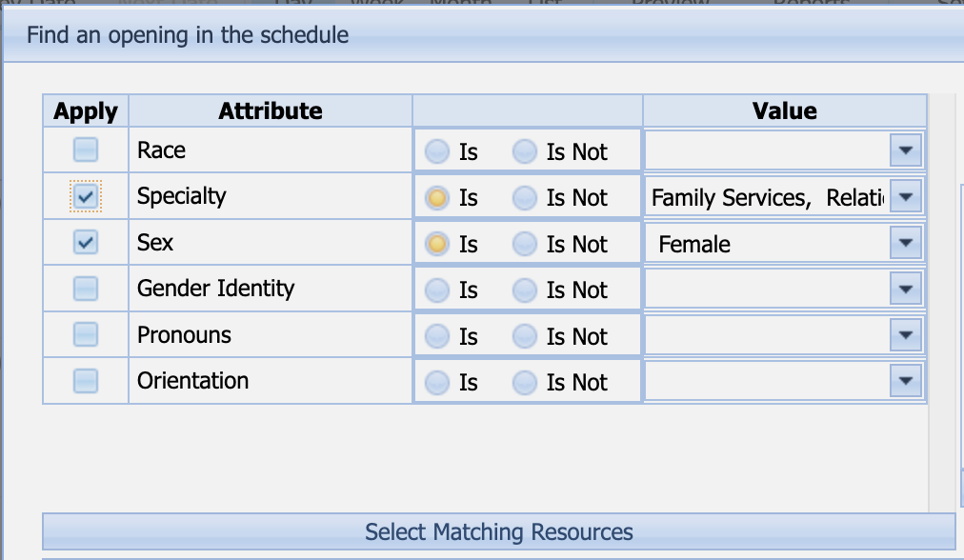Image resolution: width=964 pixels, height=560 pixels.
Task: Select 'Is' radio for Orientation
Action: [437, 382]
